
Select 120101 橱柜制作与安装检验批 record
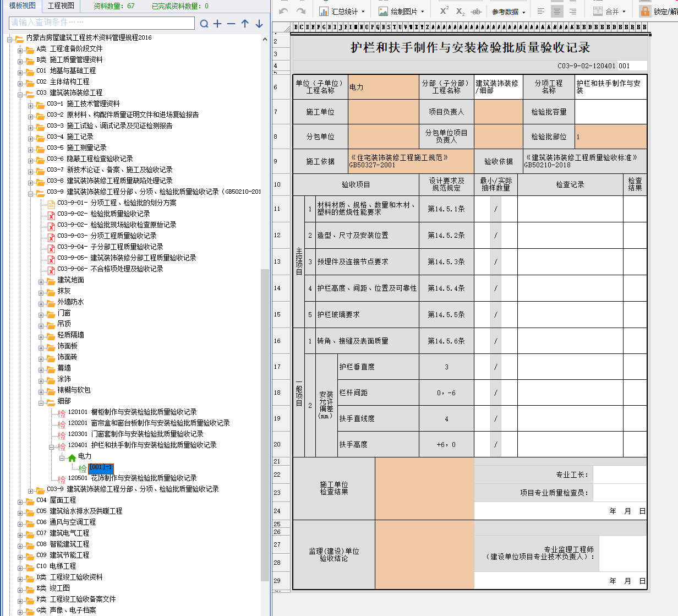(132, 412)
